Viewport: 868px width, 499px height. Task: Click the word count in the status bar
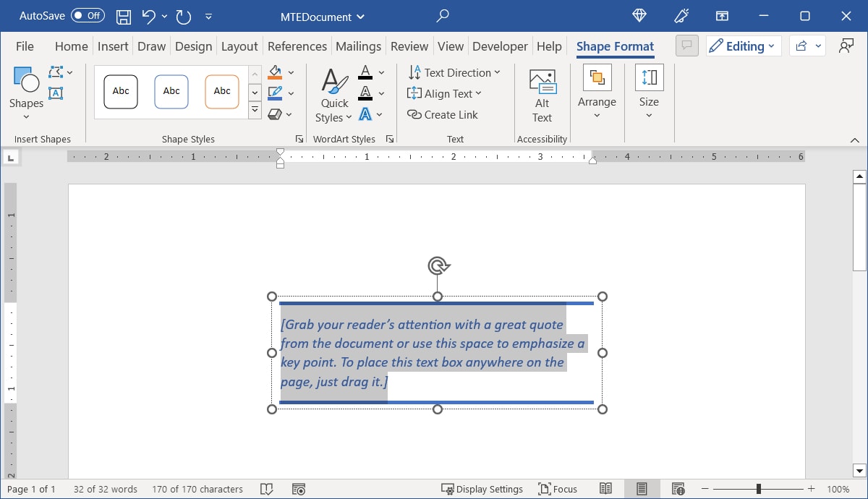[105, 489]
